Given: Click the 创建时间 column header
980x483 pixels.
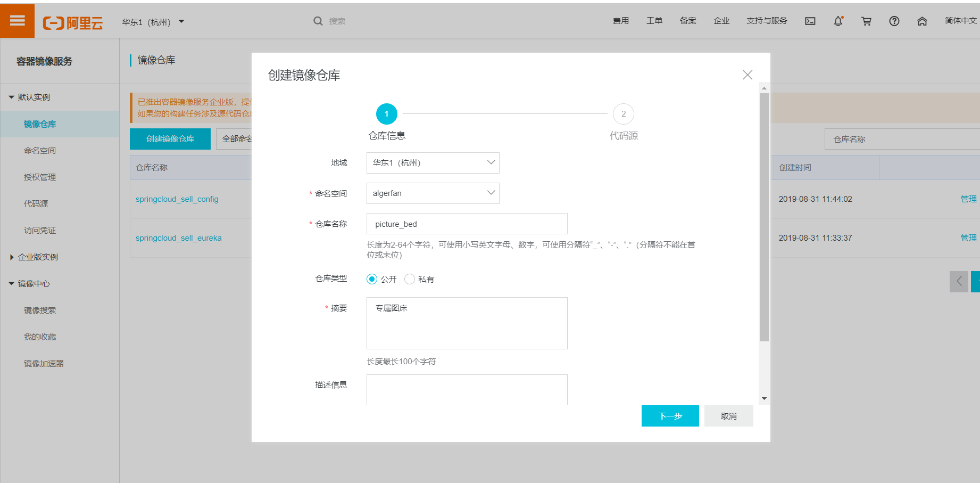Looking at the screenshot, I should click(826, 168).
